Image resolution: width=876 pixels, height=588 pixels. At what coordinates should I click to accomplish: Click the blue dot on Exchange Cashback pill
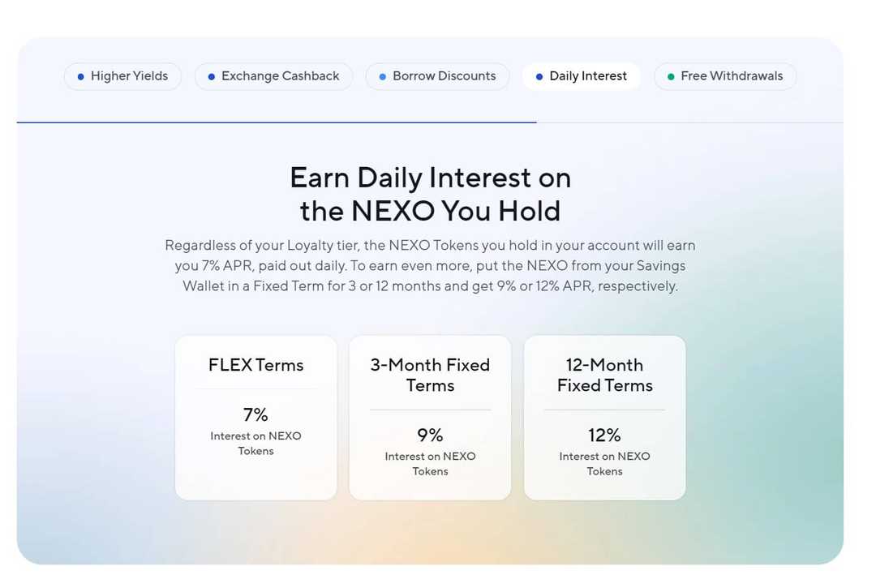(x=211, y=76)
